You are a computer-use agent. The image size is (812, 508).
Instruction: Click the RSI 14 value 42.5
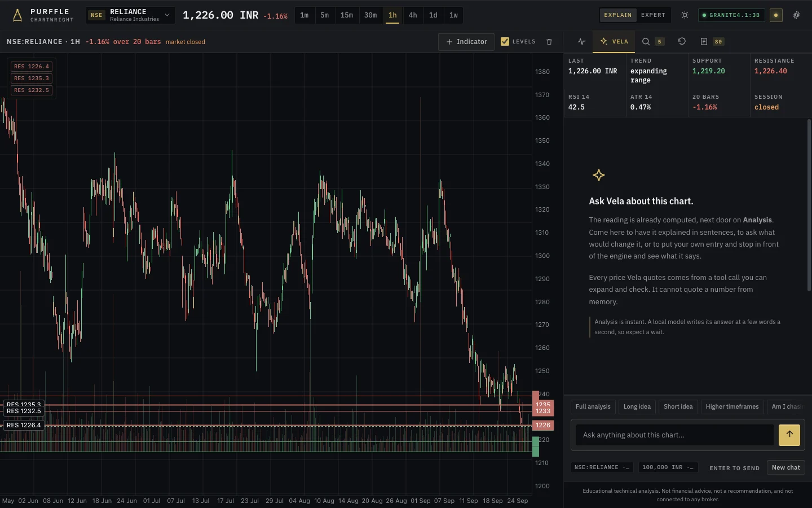point(576,107)
